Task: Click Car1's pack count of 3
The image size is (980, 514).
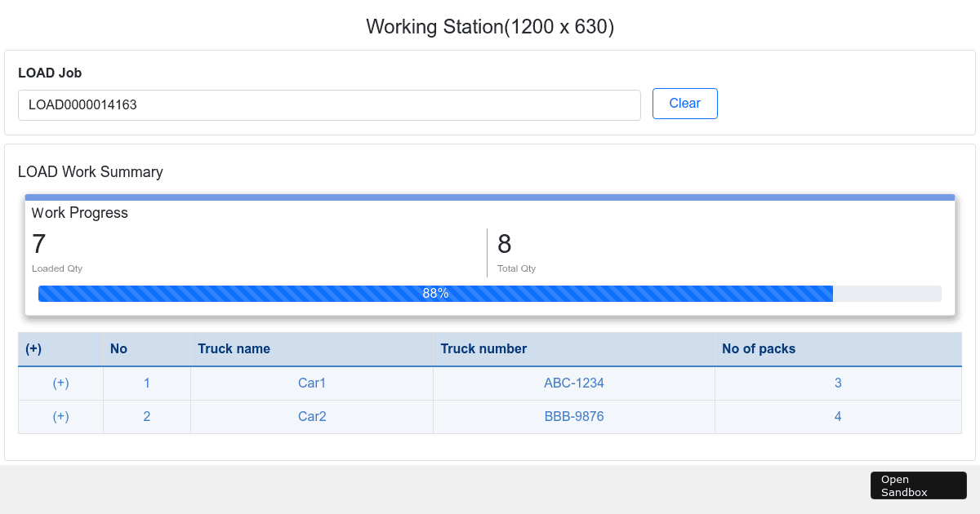Action: tap(838, 383)
